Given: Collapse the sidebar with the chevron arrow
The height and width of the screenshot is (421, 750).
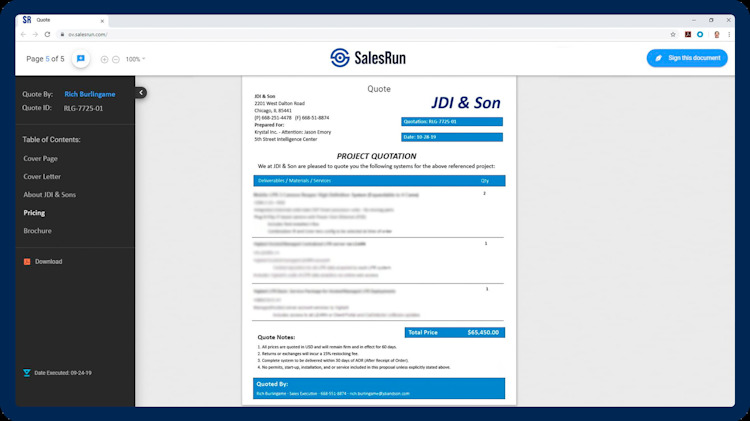Looking at the screenshot, I should [x=141, y=92].
